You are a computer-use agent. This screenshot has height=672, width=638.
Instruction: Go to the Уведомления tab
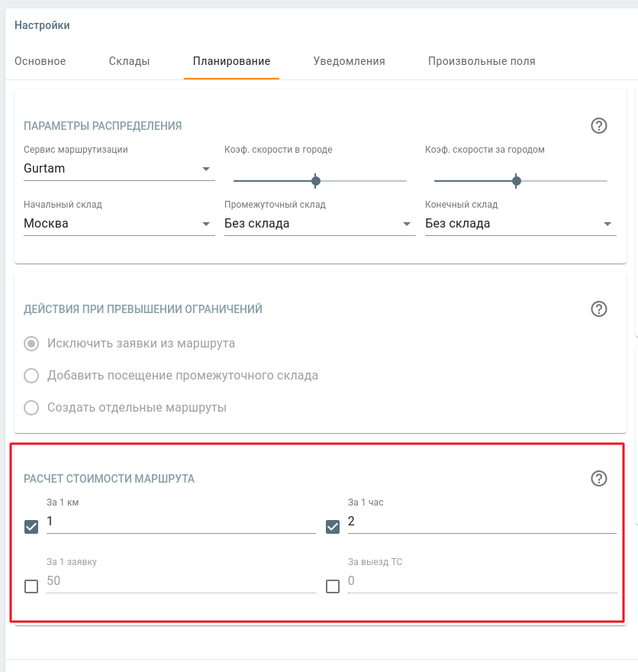click(x=349, y=61)
